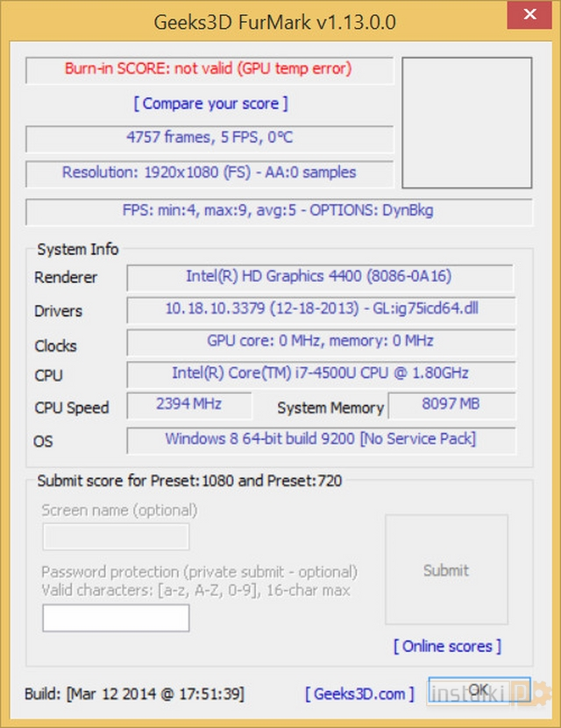Image resolution: width=561 pixels, height=728 pixels.
Task: Close the FurMark window with the X button
Action: pyautogui.click(x=528, y=15)
